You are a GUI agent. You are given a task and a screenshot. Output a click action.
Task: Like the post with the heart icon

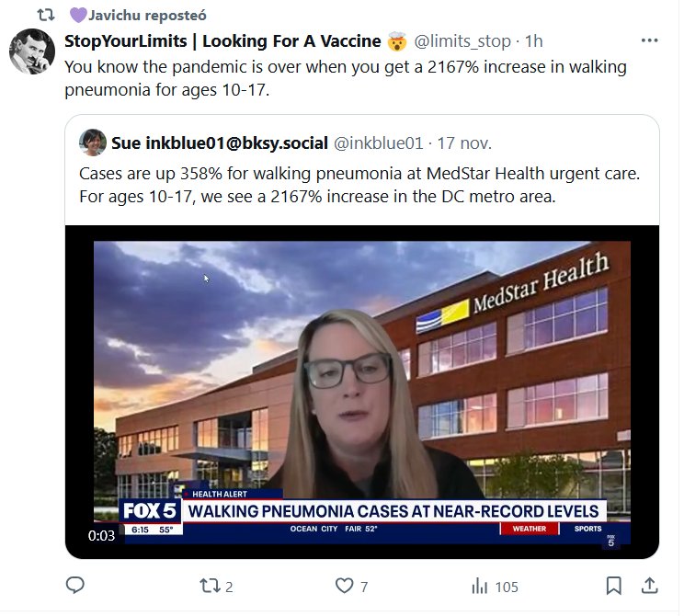[x=344, y=586]
